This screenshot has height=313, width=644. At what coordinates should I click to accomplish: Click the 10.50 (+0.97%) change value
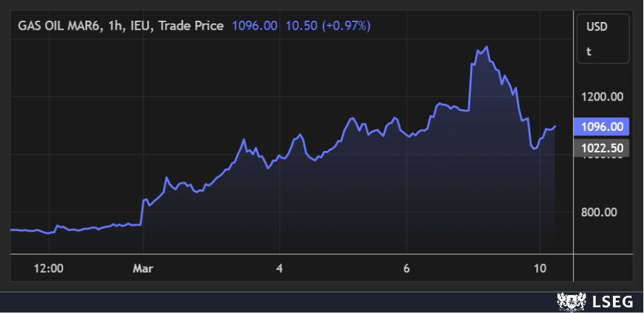pyautogui.click(x=328, y=26)
